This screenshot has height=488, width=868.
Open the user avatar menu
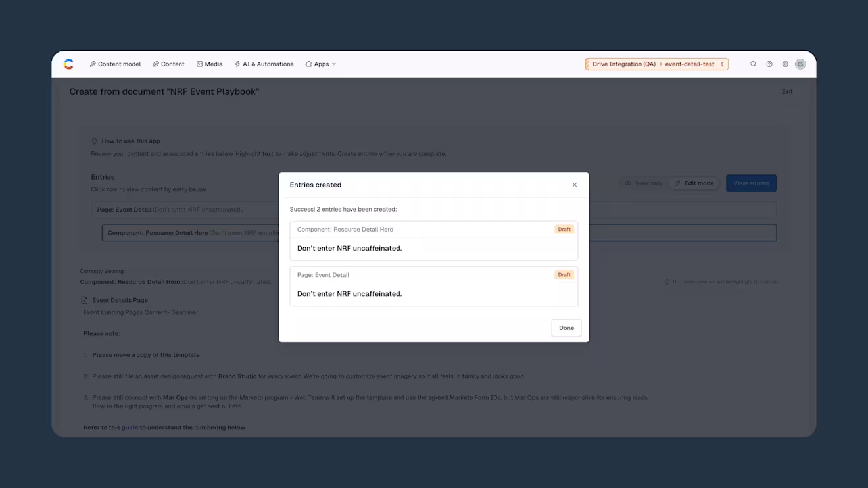coord(800,64)
